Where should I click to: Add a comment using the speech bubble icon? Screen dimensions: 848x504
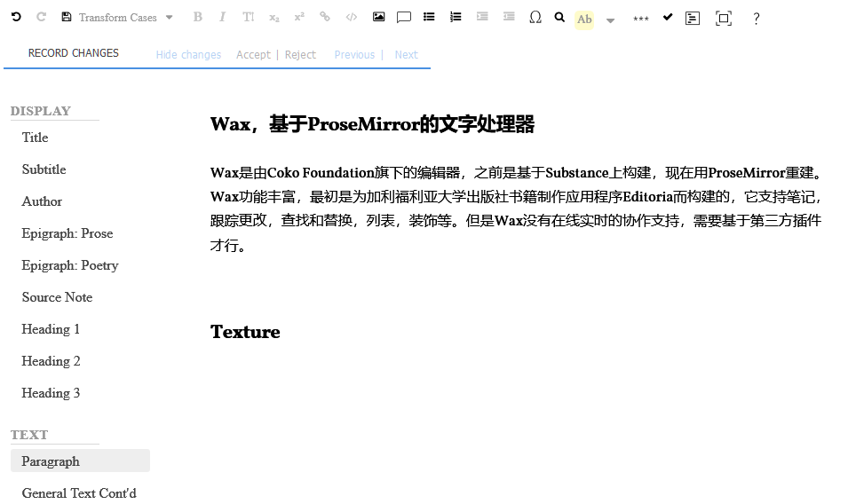pyautogui.click(x=403, y=18)
